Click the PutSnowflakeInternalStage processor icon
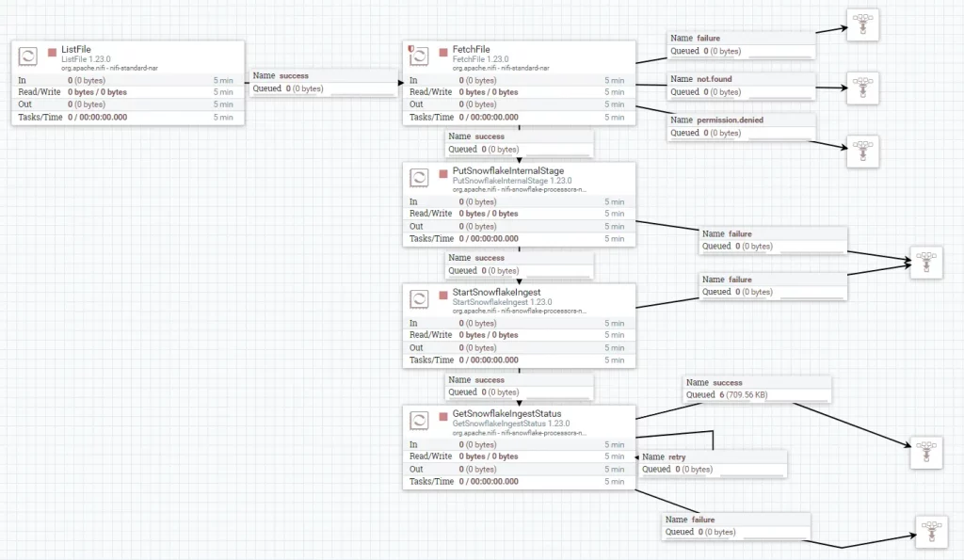964x560 pixels. 419,178
